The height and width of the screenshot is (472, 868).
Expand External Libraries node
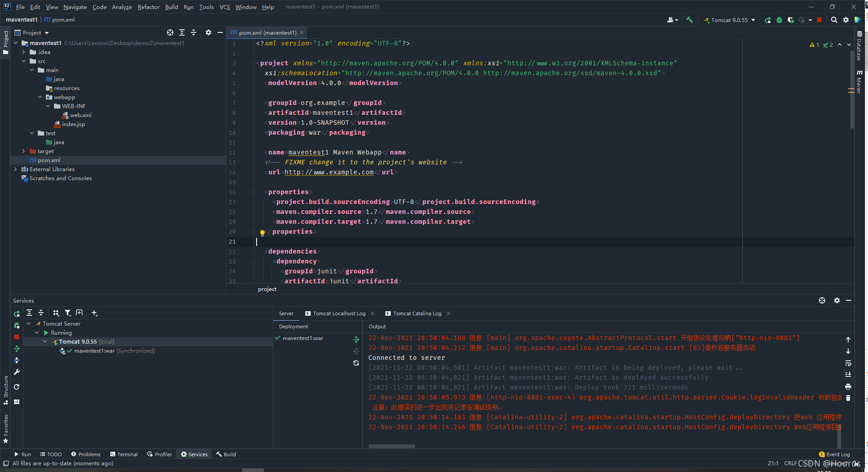click(x=16, y=169)
